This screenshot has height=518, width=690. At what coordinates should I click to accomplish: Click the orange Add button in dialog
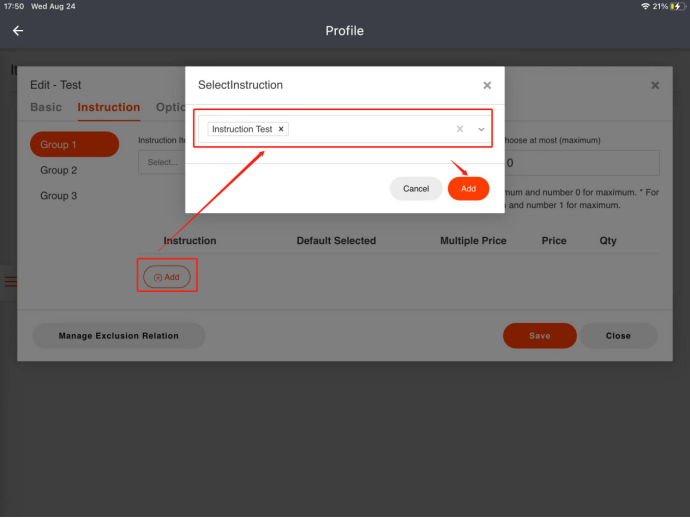point(468,188)
